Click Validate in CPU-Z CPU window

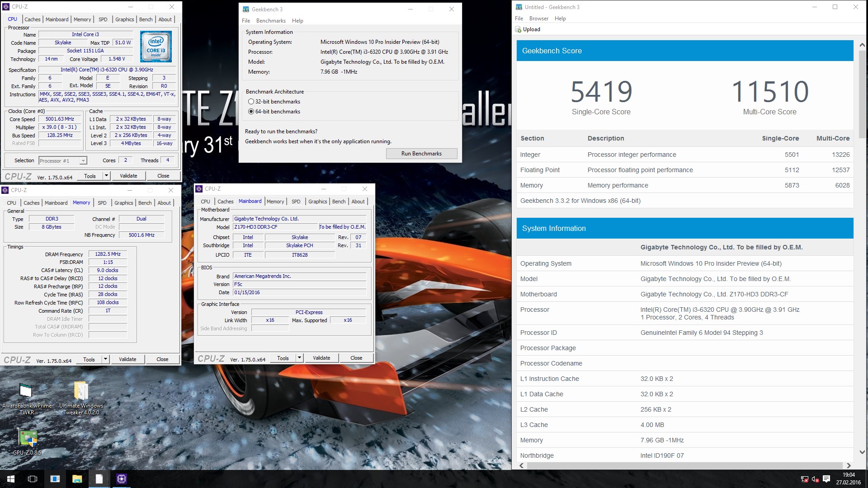(x=128, y=176)
